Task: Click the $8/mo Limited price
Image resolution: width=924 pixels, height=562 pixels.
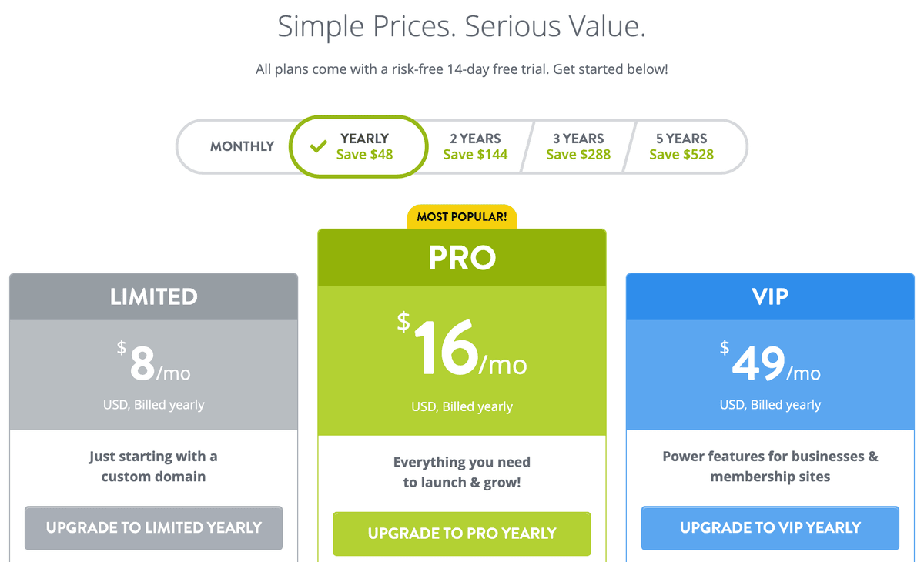Action: pyautogui.click(x=154, y=364)
